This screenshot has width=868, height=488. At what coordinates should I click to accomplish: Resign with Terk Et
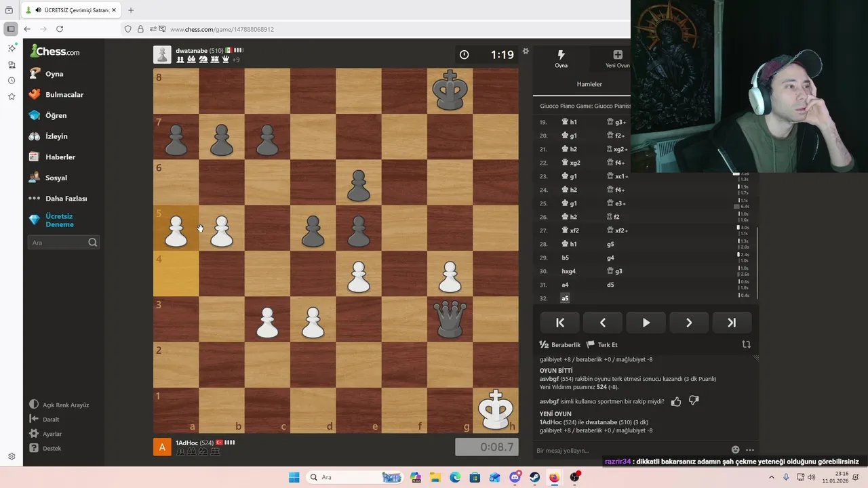point(602,344)
